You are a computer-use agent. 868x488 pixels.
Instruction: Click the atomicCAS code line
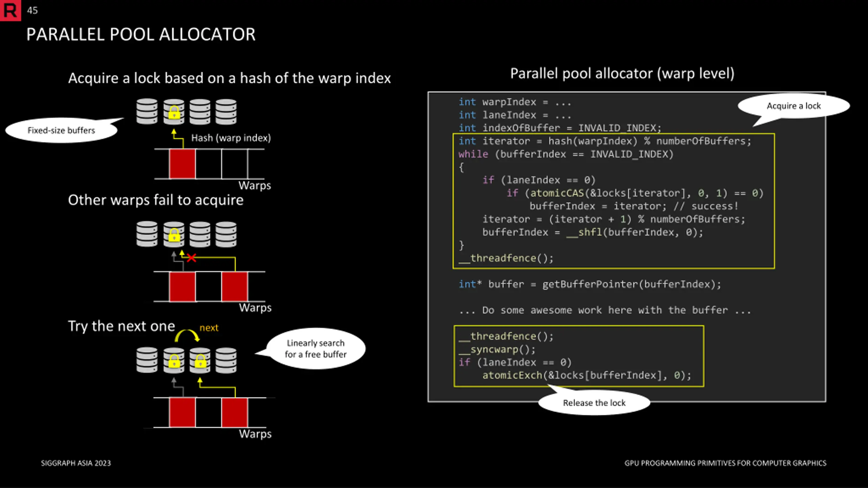point(635,193)
